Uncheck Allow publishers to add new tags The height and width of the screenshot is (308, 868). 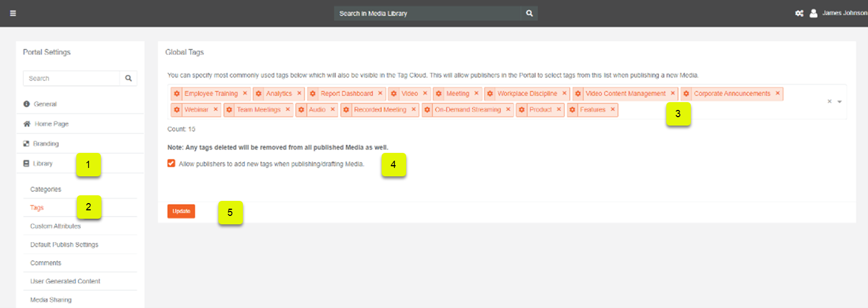pos(172,164)
